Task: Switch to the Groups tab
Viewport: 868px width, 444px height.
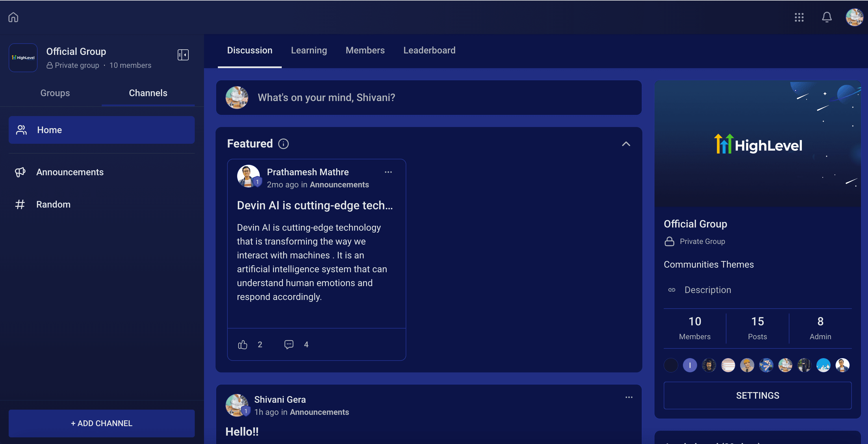Action: (55, 93)
